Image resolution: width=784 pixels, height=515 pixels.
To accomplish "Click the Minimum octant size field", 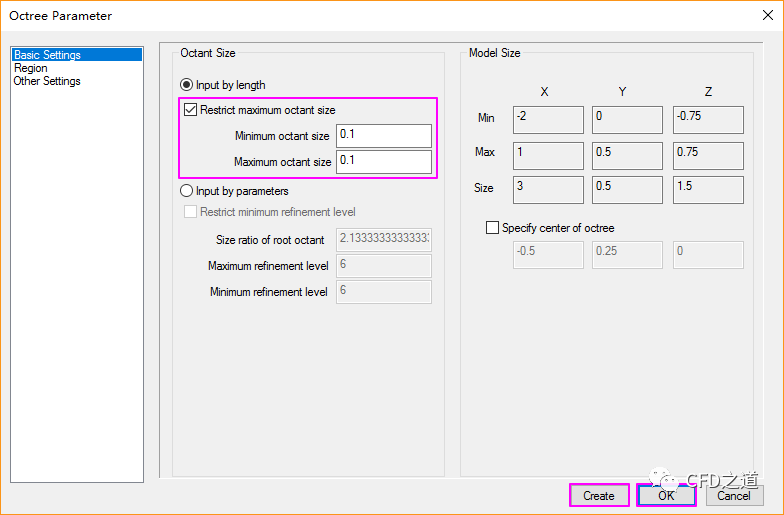I will pyautogui.click(x=384, y=136).
